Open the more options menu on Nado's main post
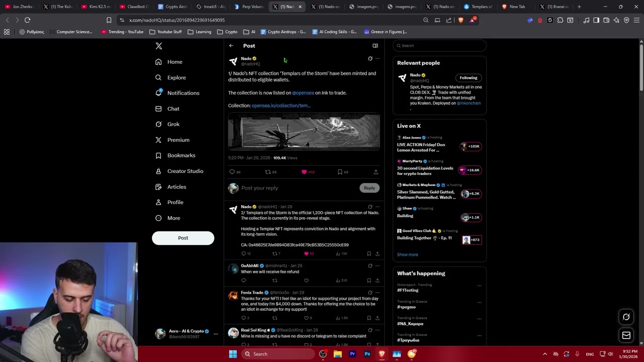 pos(377,59)
